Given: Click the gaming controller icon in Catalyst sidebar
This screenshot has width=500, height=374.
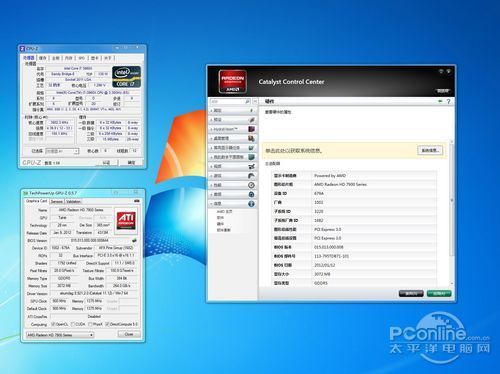Looking at the screenshot, I should coord(252,176).
